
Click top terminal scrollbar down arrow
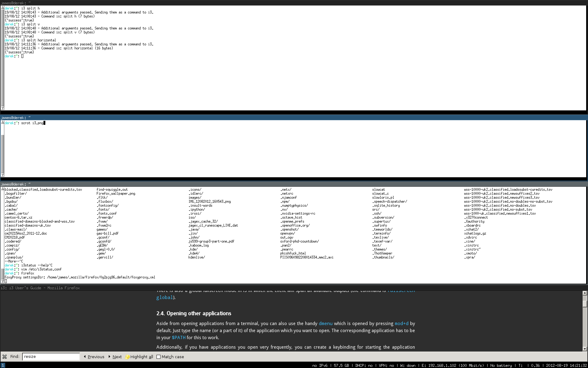click(x=2, y=108)
